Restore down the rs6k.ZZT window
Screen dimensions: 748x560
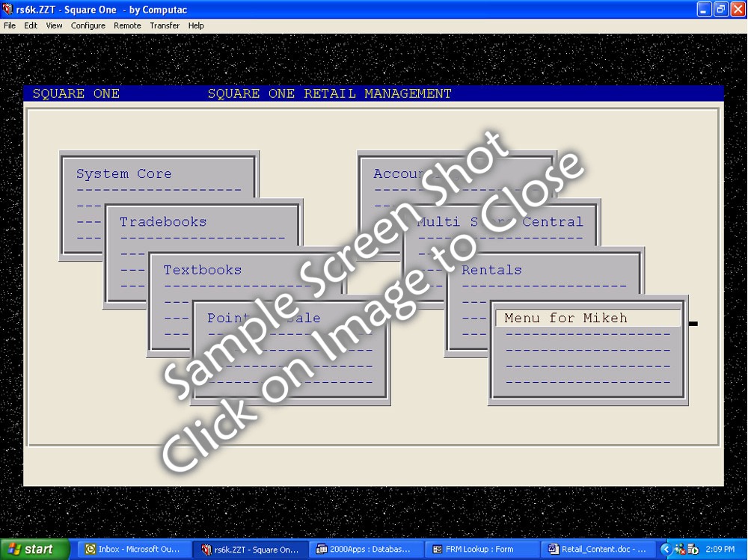pos(721,9)
